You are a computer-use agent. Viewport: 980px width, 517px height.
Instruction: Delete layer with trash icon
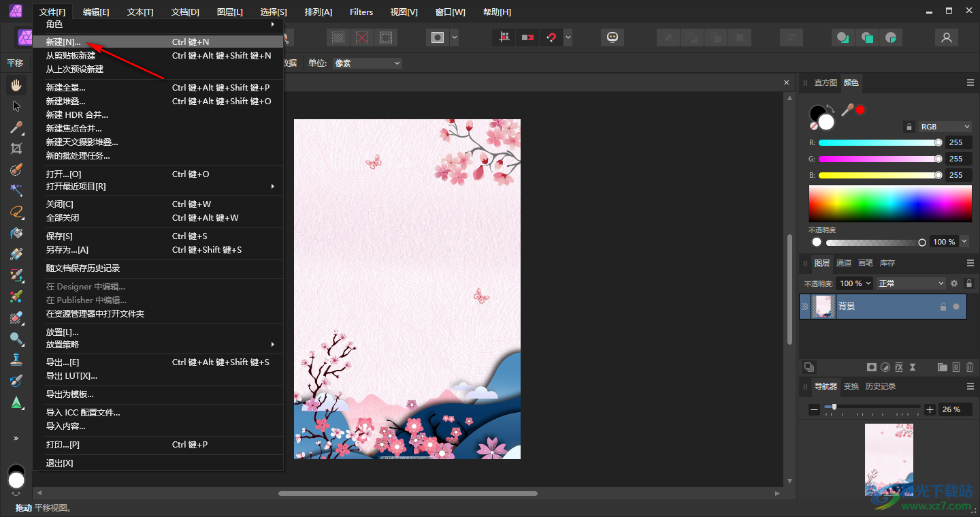[x=970, y=367]
